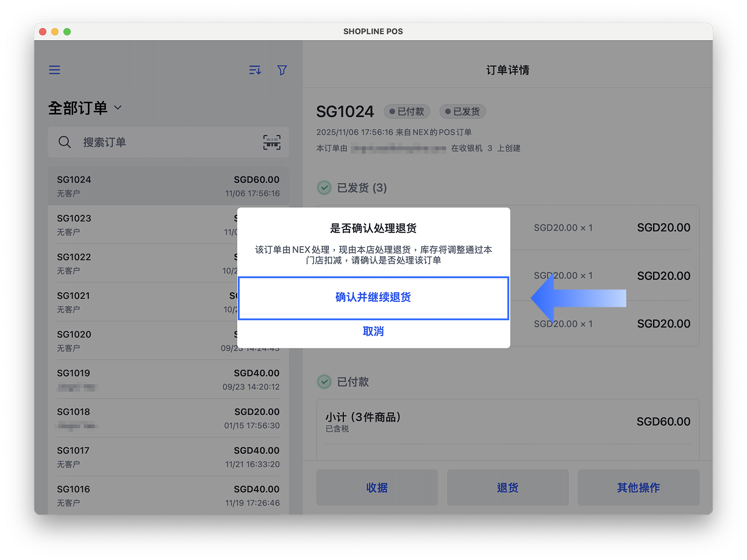
Task: Open the hamburger menu icon
Action: 54,70
